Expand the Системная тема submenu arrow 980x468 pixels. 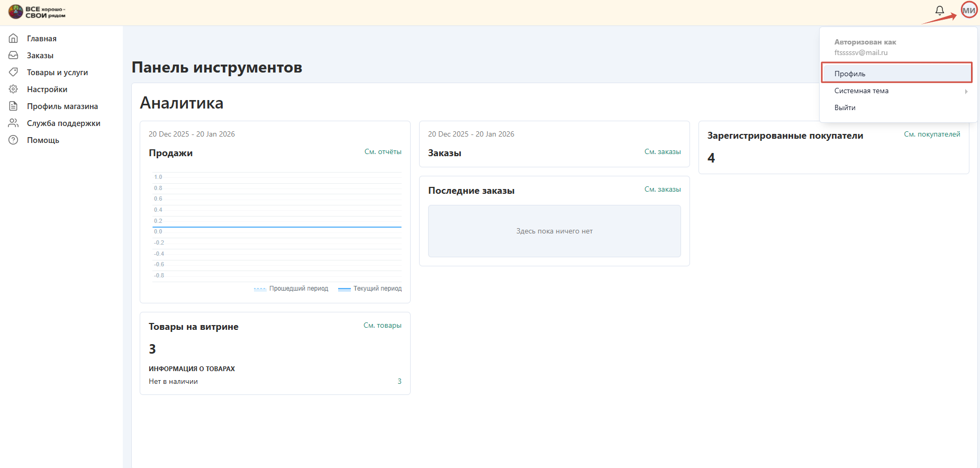pyautogui.click(x=966, y=91)
